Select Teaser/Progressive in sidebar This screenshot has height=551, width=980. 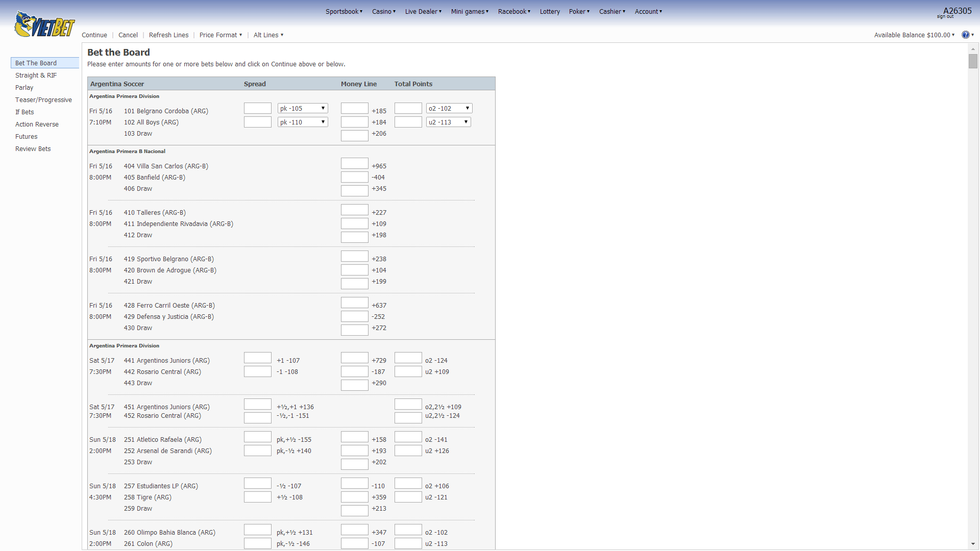click(x=43, y=99)
